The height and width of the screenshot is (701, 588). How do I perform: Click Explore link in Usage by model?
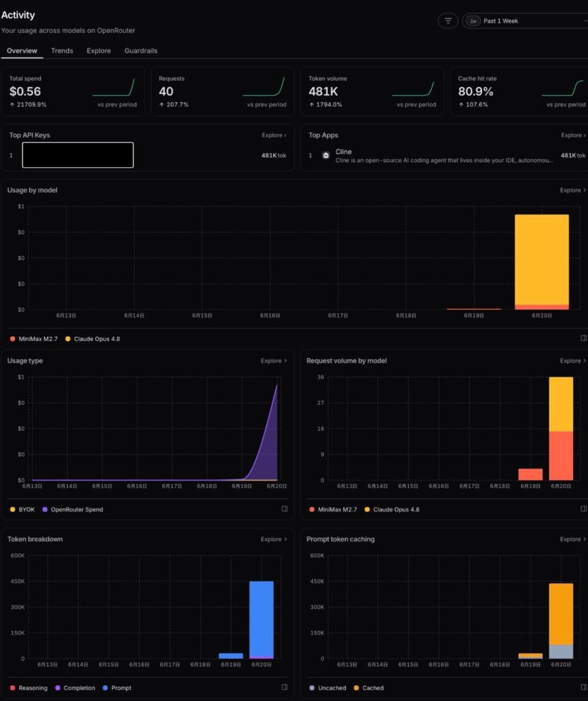click(x=573, y=190)
